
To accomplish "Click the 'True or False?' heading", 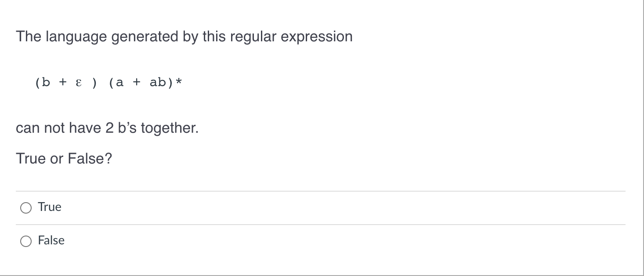I will 64,158.
